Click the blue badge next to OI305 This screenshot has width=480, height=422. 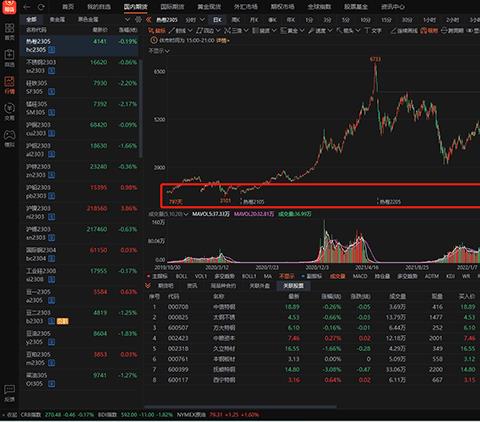click(x=52, y=384)
